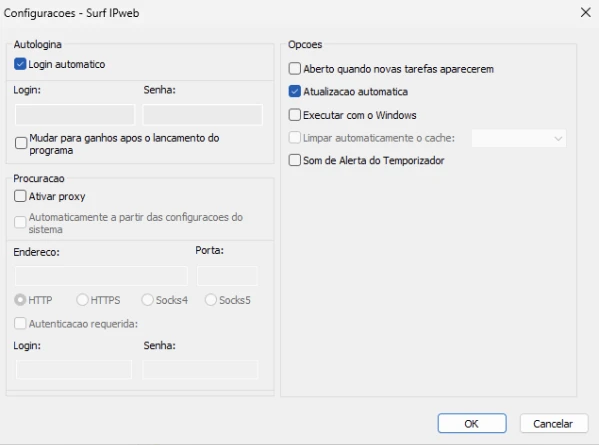Check Autenticacao requerida option
This screenshot has height=445, width=599.
pos(20,323)
